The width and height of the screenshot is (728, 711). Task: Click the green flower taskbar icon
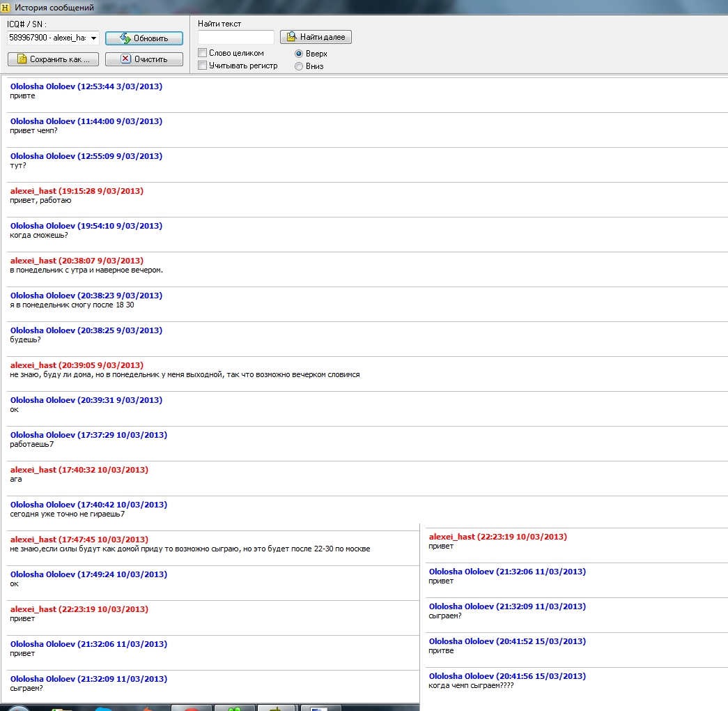(x=235, y=708)
